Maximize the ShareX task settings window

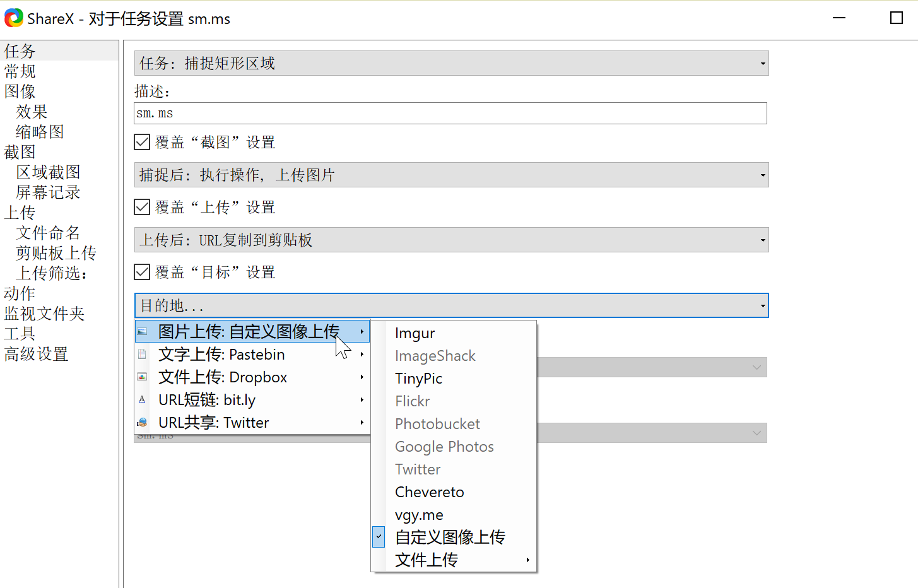click(x=896, y=18)
